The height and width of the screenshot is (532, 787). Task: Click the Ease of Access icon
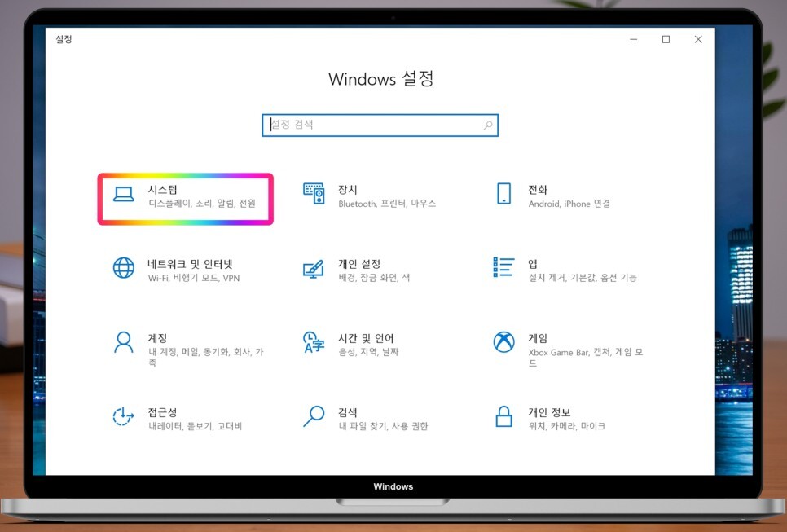point(124,416)
